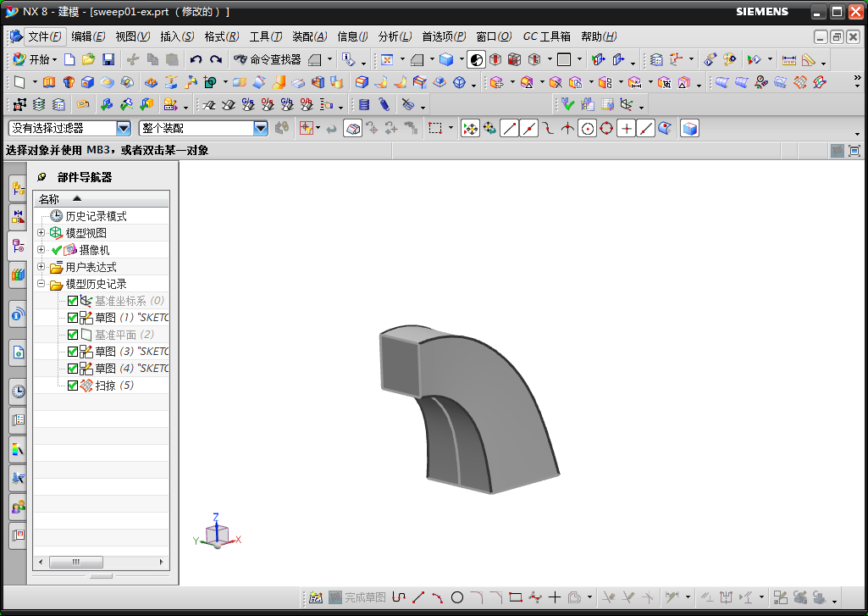This screenshot has height=616, width=868.
Task: Open the 插入(S) menu
Action: (x=177, y=36)
